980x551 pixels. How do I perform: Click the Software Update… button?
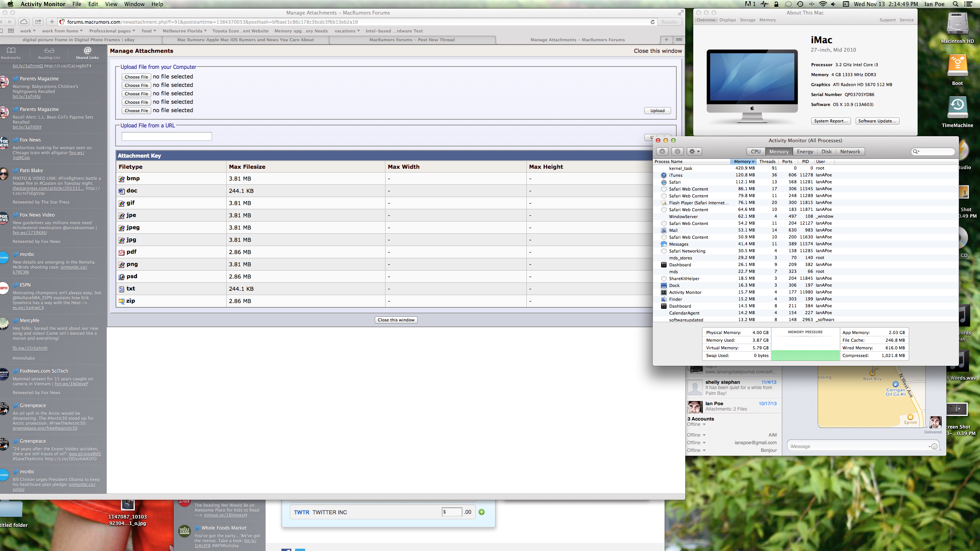click(x=877, y=121)
